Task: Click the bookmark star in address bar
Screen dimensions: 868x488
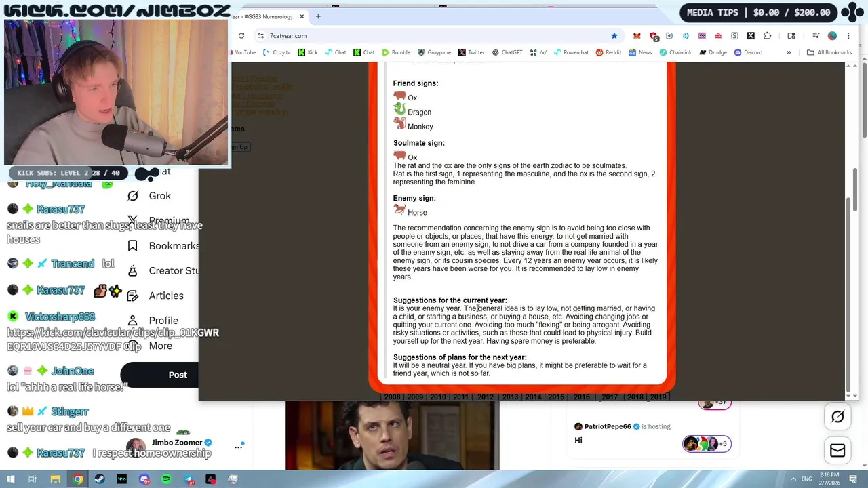Action: point(614,35)
